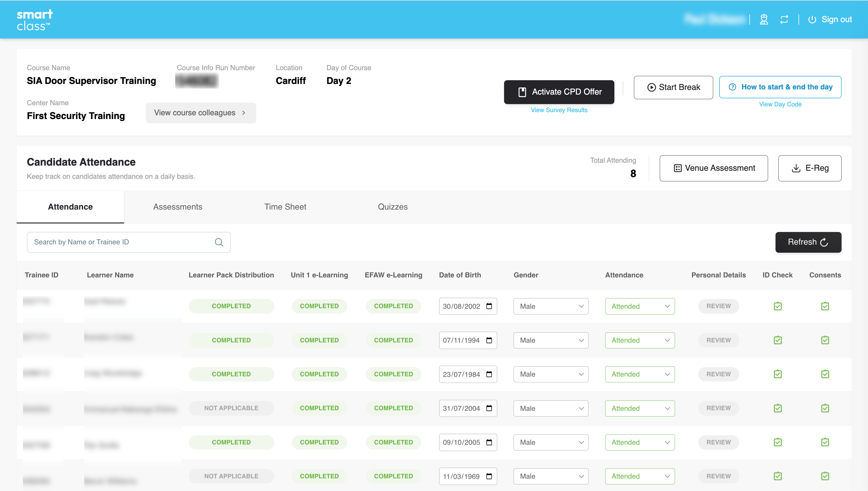868x491 pixels.
Task: Open calendar picker for date 09/10/2005
Action: 489,442
